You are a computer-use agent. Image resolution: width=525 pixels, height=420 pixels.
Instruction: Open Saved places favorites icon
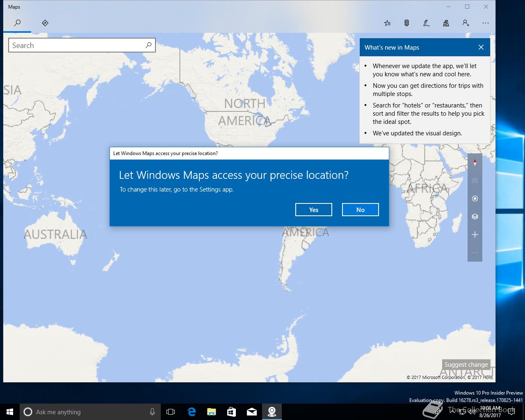387,23
